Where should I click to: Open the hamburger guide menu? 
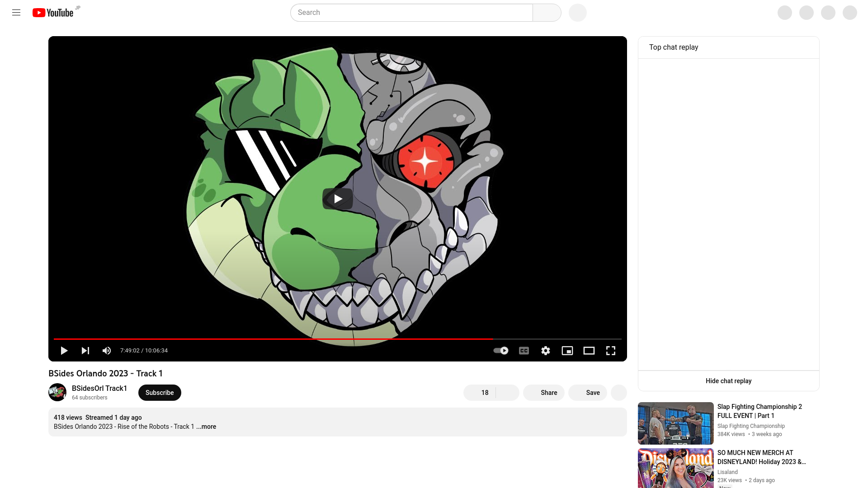[x=16, y=13]
